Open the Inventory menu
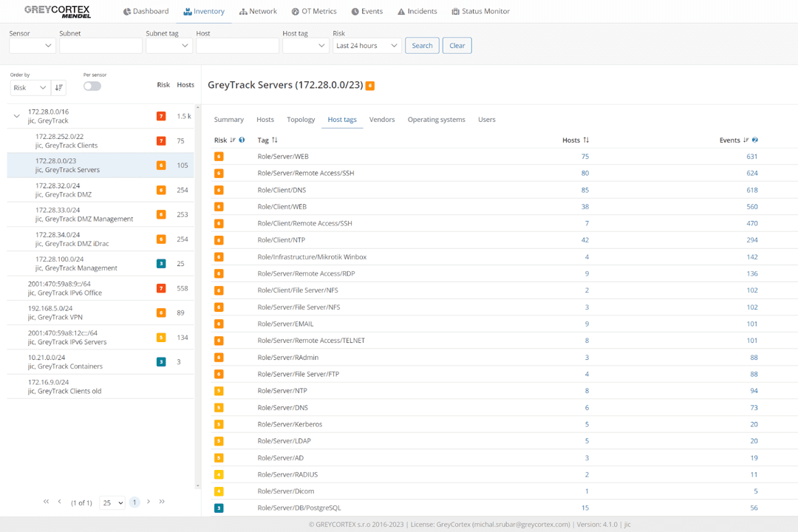 coord(204,11)
